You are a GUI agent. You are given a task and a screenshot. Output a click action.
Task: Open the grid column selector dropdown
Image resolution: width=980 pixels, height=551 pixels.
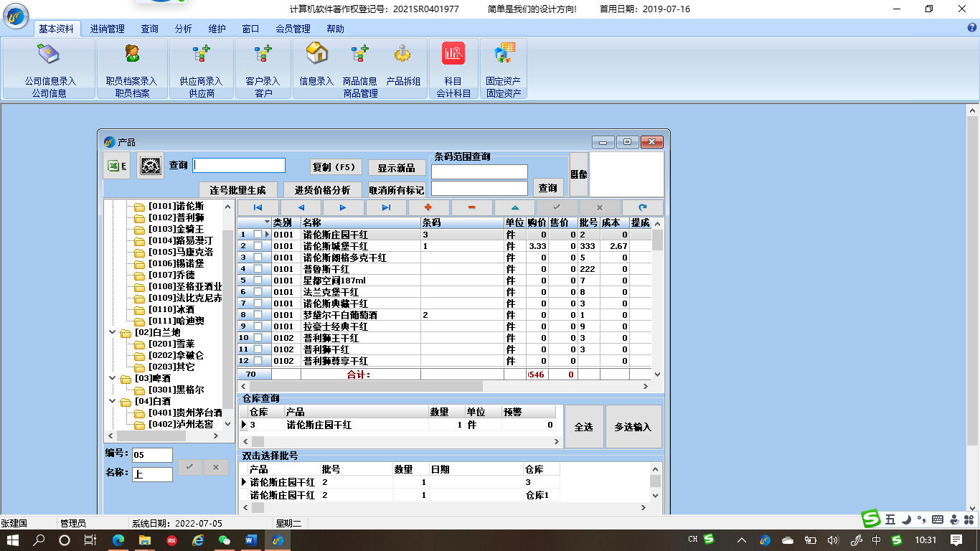point(267,222)
